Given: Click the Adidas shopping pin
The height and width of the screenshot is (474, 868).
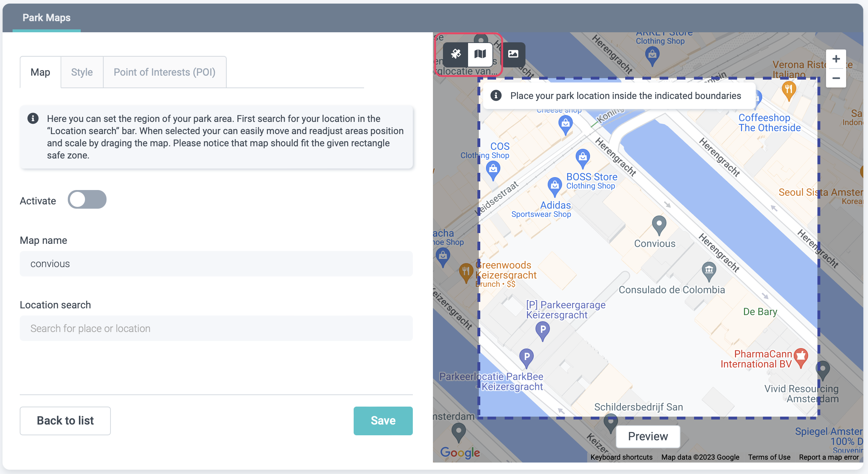Looking at the screenshot, I should pos(555,187).
